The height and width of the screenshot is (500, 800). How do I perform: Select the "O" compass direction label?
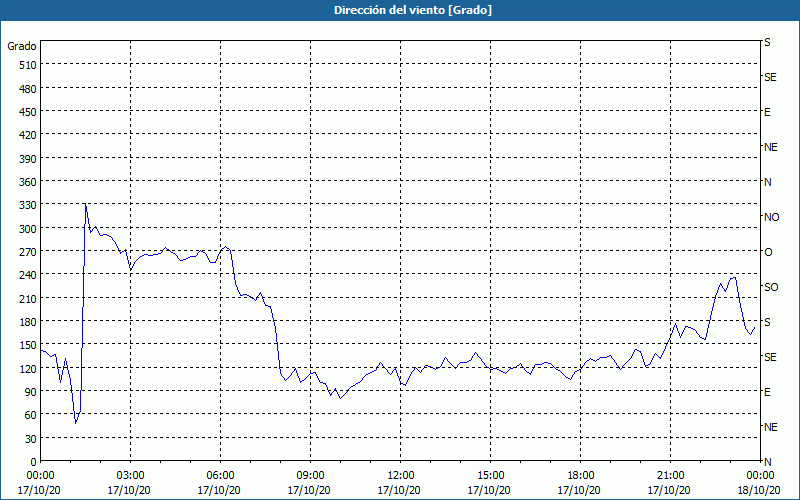(768, 252)
